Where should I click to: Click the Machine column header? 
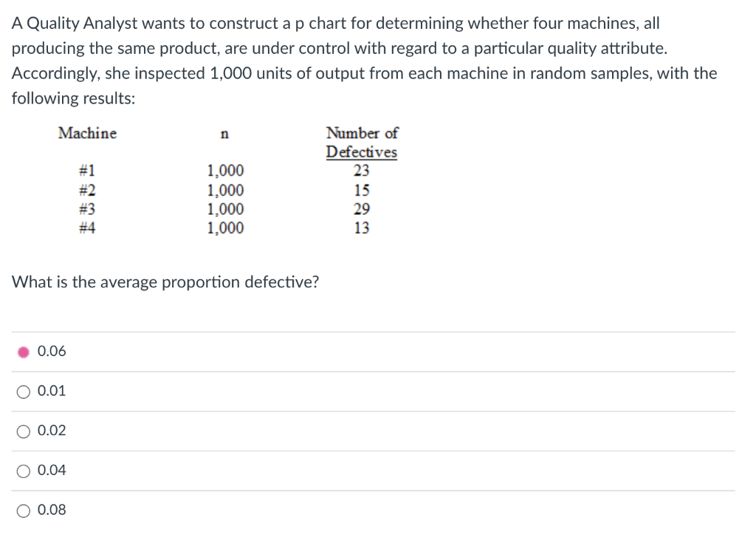pyautogui.click(x=87, y=134)
